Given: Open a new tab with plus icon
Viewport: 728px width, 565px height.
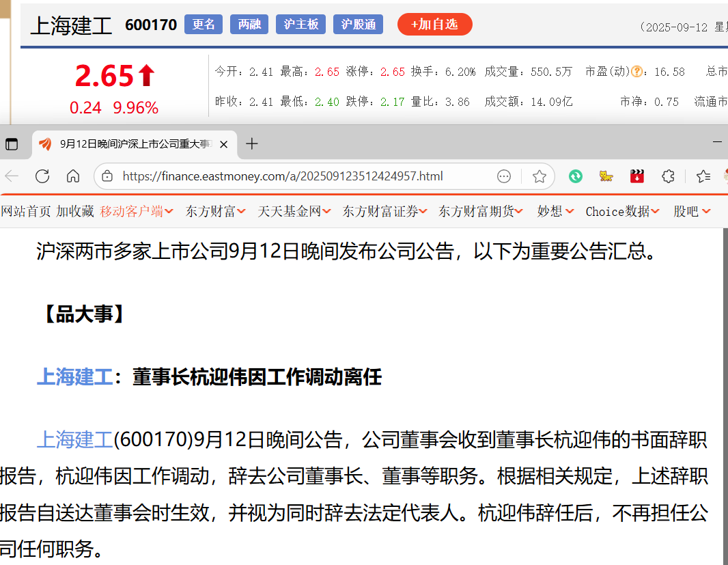Looking at the screenshot, I should pyautogui.click(x=251, y=144).
